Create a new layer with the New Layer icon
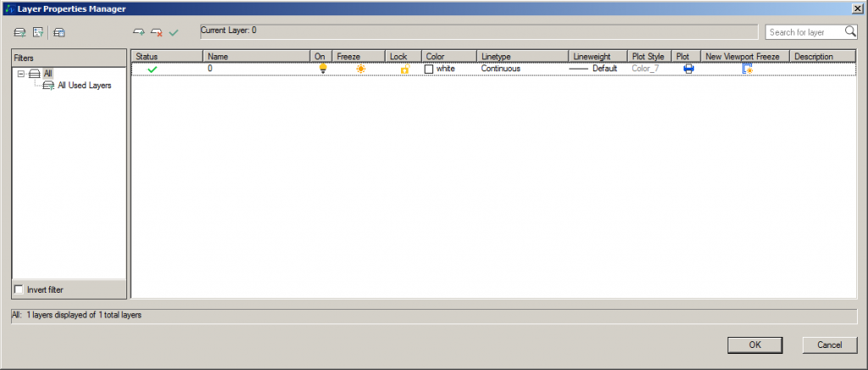 (139, 33)
